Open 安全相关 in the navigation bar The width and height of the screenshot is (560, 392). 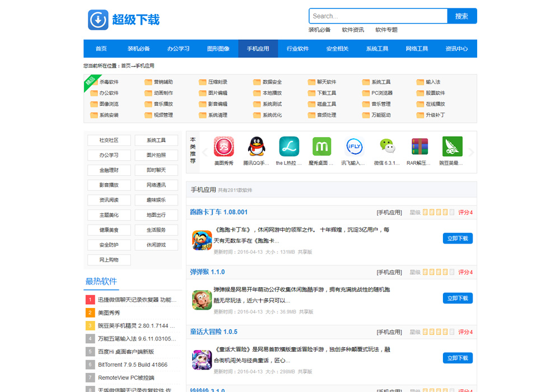pos(337,49)
